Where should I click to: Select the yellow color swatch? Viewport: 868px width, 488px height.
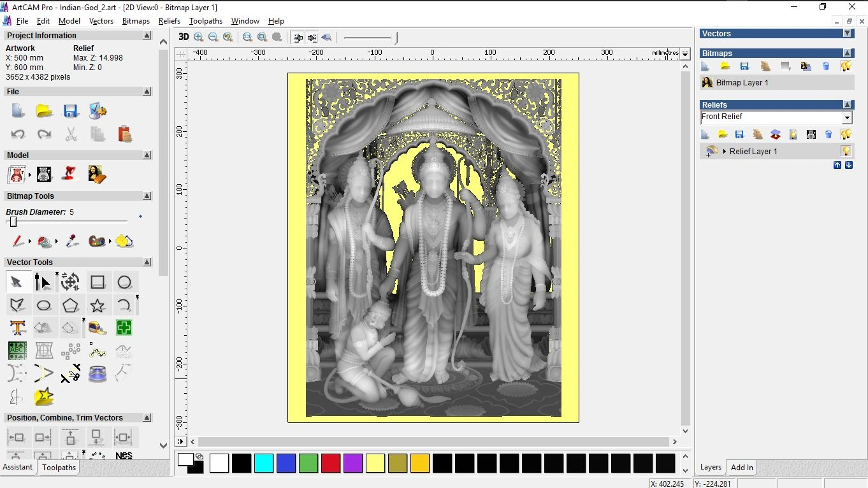pyautogui.click(x=375, y=464)
